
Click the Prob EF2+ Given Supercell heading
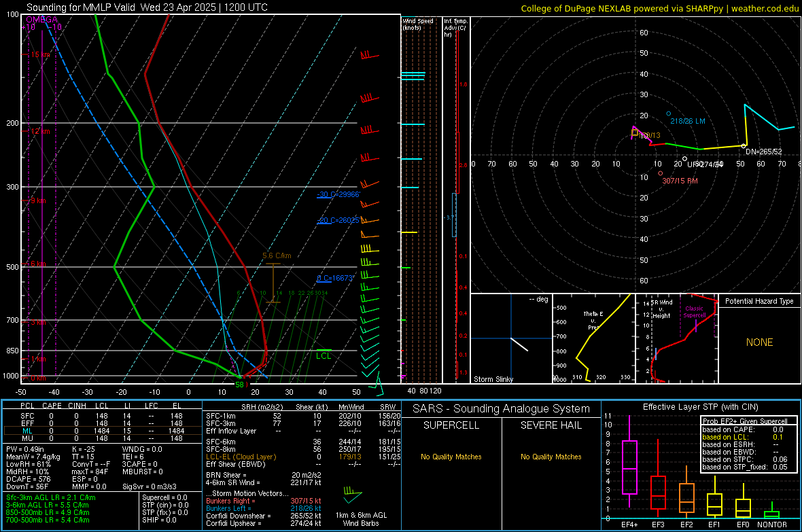(745, 421)
